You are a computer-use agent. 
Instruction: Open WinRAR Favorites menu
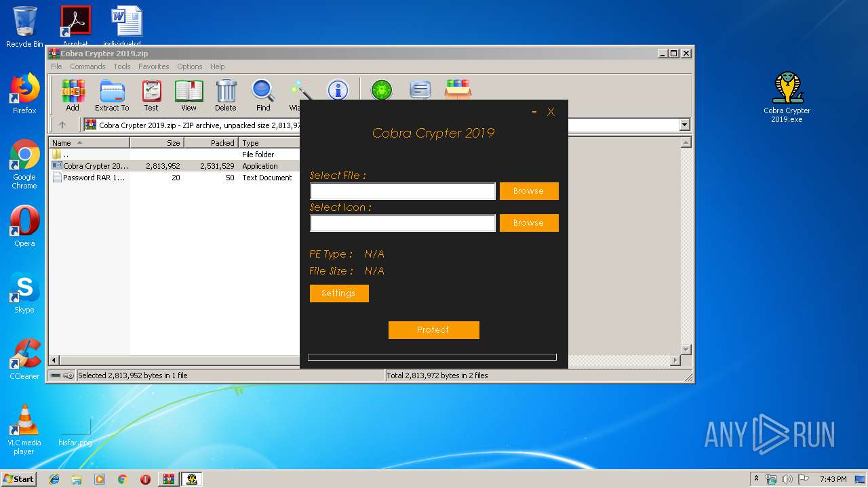(x=154, y=66)
